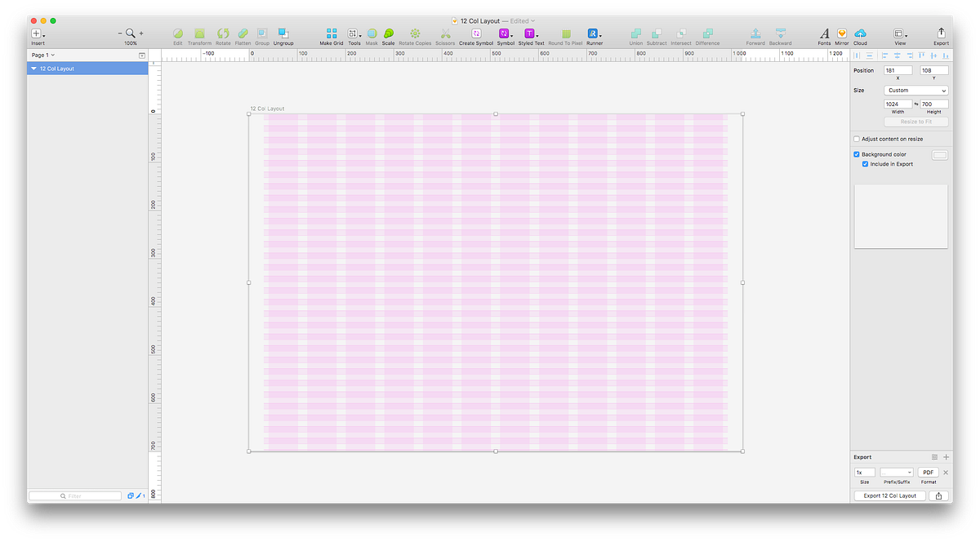Click the Export 12 Col Layout button
This screenshot has height=542, width=980.
[x=890, y=495]
